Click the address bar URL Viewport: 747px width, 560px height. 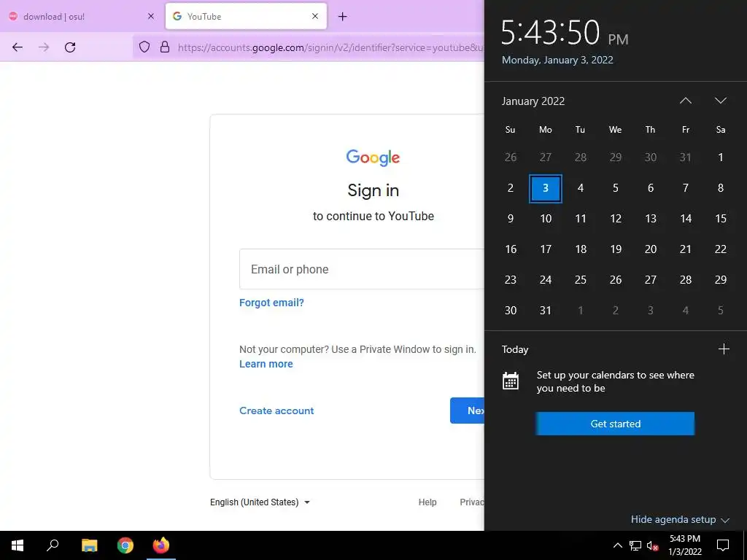[x=330, y=47]
